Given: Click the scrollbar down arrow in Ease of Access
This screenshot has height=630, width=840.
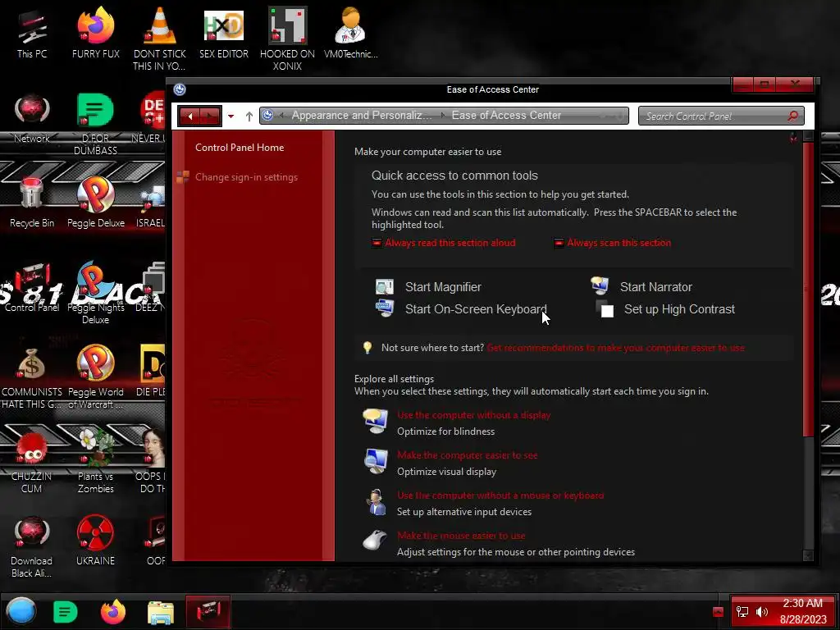Looking at the screenshot, I should (x=808, y=555).
